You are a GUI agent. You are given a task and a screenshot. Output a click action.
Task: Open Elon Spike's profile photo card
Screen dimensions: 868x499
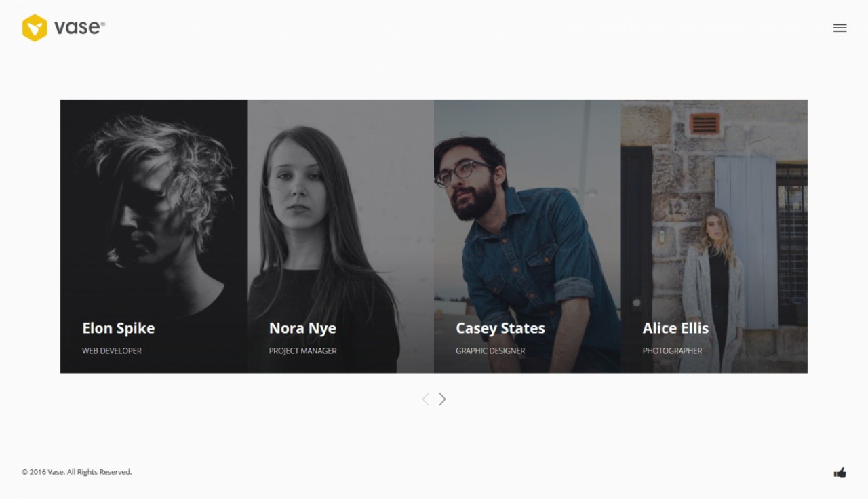click(x=154, y=236)
